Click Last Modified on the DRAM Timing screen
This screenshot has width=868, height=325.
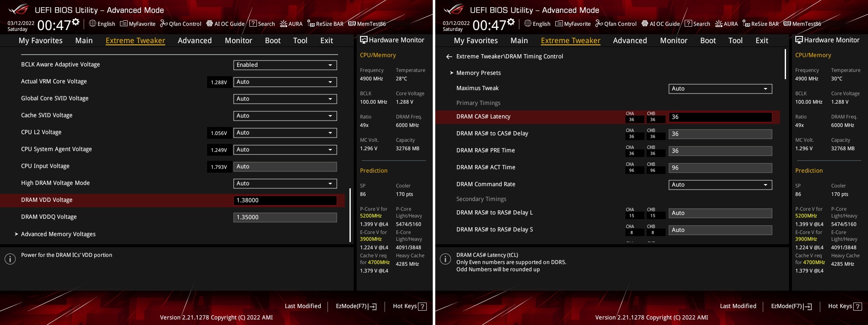[738, 306]
